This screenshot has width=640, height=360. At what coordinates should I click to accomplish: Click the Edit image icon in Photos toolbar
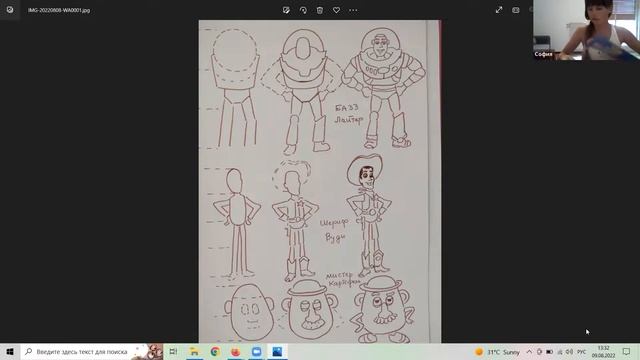point(286,10)
